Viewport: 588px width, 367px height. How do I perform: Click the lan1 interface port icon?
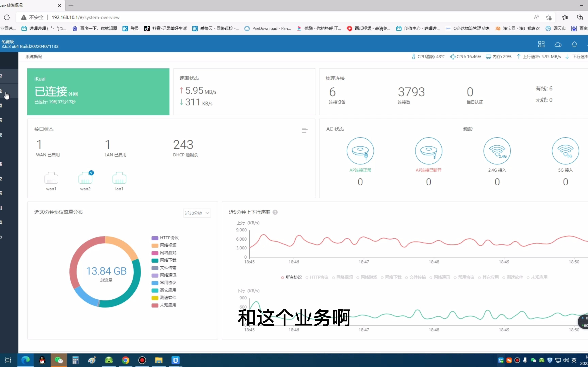click(119, 178)
